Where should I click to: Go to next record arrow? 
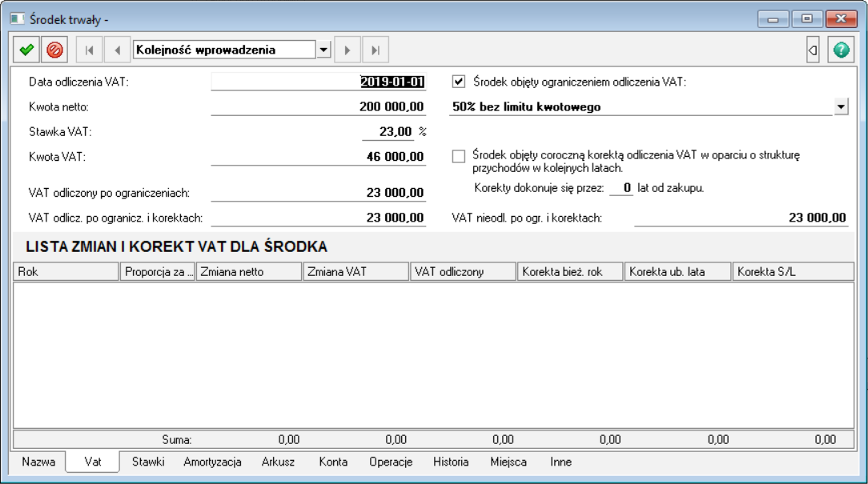click(x=347, y=50)
